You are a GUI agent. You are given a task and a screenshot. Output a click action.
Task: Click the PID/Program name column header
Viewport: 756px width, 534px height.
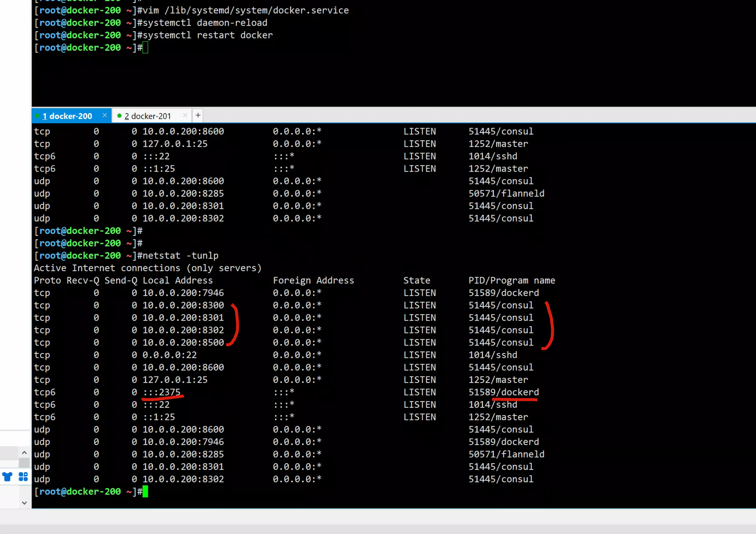pyautogui.click(x=511, y=280)
